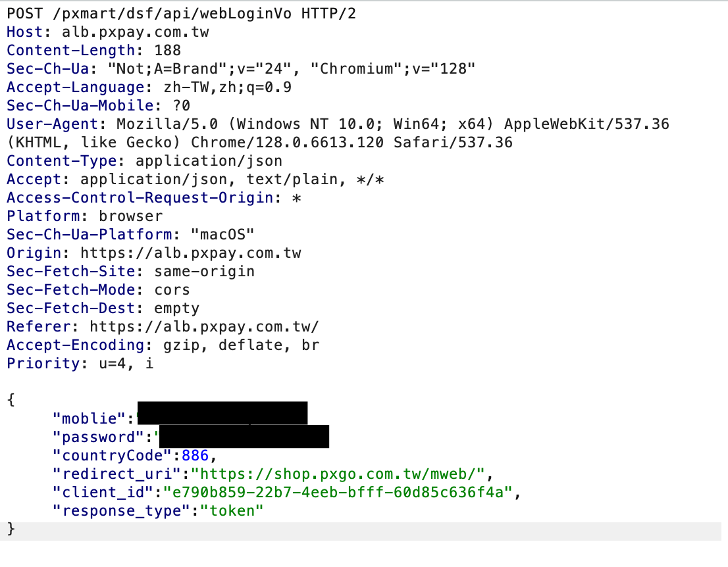Click the shop.pxgo.com.tw/mweb/ URL value
Viewport: 728px width, 567px height.
[x=338, y=474]
